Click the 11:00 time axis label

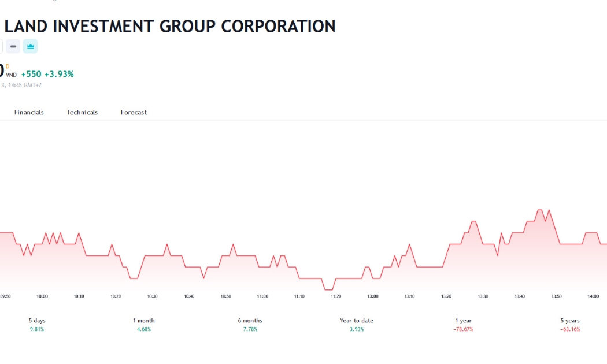click(x=262, y=296)
